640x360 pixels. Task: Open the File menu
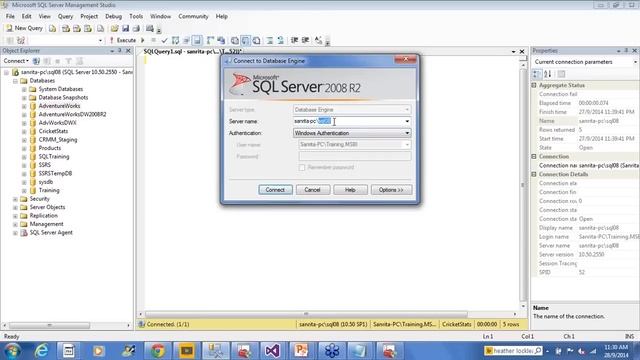click(x=10, y=16)
